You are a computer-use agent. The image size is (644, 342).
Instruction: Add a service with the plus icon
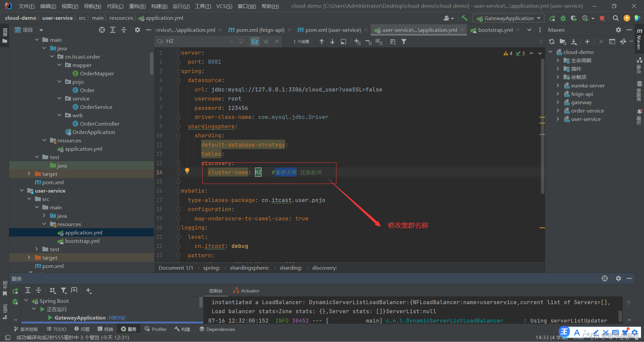pos(89,290)
